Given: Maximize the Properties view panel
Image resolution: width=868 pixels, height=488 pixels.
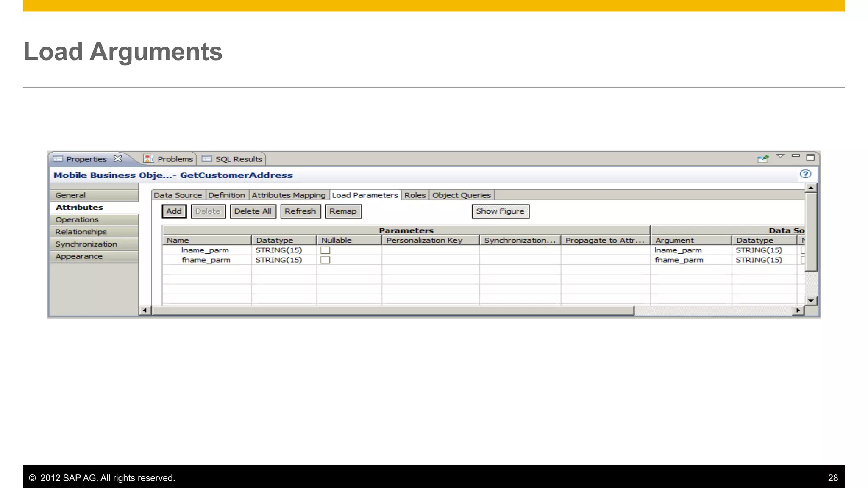Looking at the screenshot, I should pyautogui.click(x=810, y=157).
